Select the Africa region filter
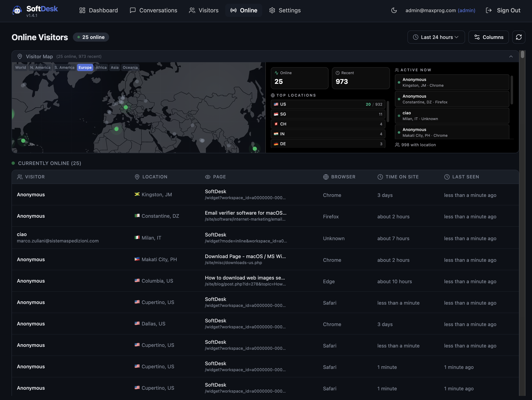Image resolution: width=532 pixels, height=400 pixels. (101, 67)
